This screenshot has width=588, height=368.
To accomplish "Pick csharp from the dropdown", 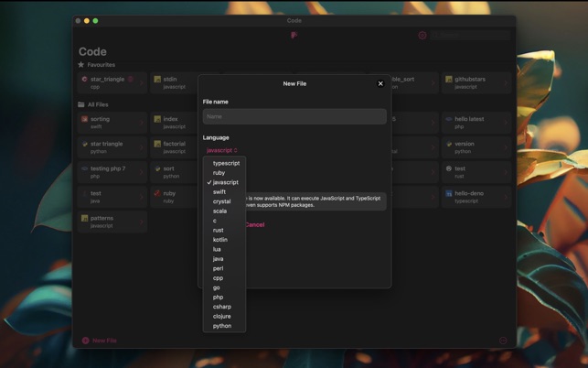I will [x=224, y=307].
